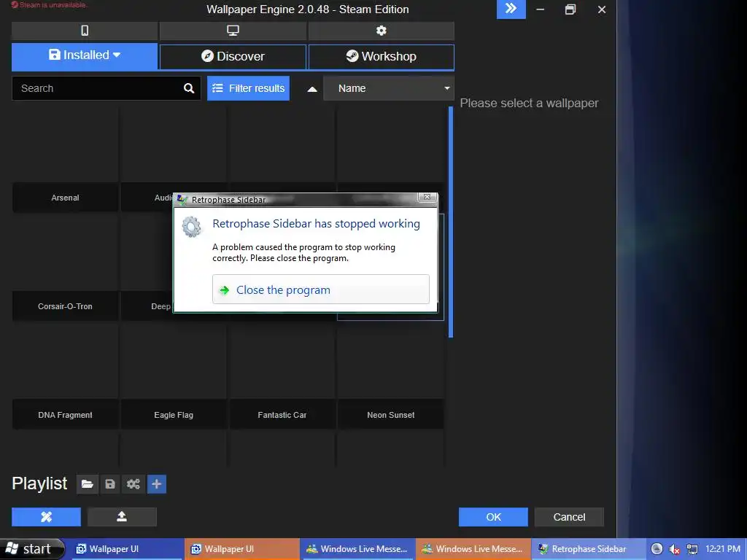This screenshot has width=747, height=560.
Task: Add a new playlist with plus icon
Action: click(157, 484)
